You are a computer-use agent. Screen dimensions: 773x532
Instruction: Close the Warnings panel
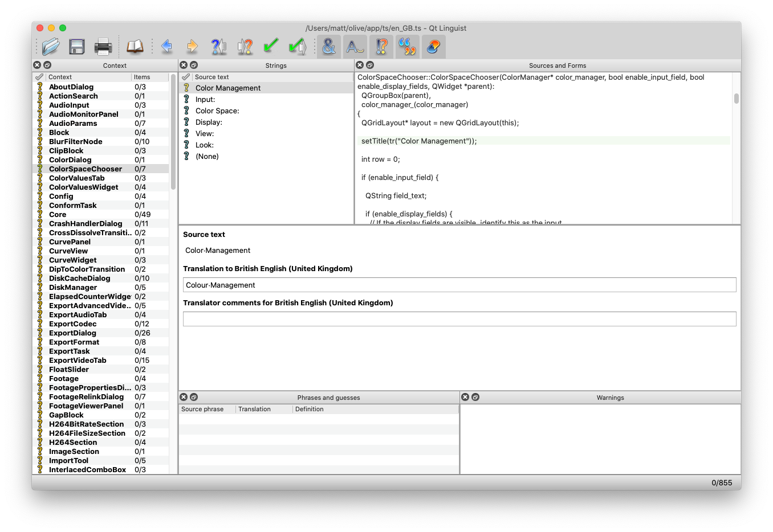click(x=465, y=397)
